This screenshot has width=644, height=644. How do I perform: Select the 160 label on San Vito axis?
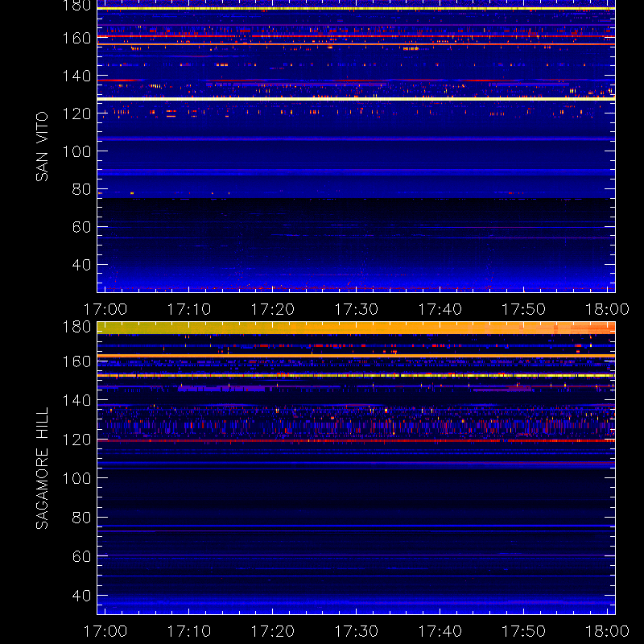[76, 38]
